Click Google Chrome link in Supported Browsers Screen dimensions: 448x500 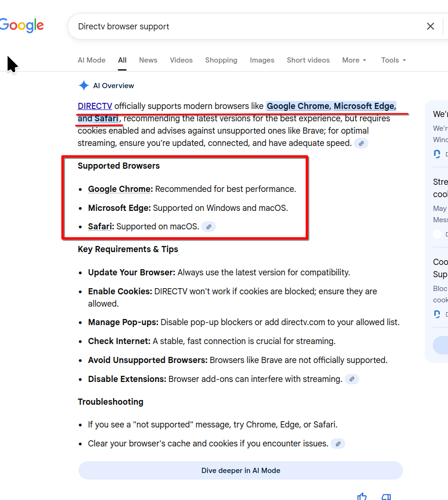[119, 189]
